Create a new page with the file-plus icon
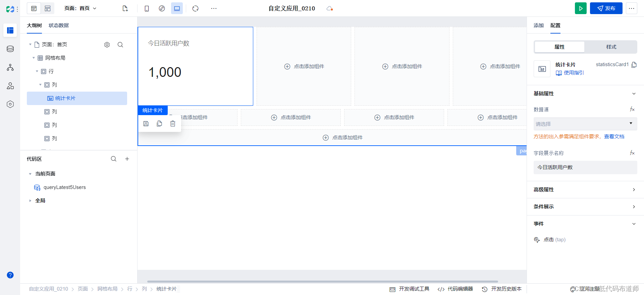This screenshot has height=295, width=644. coord(125,8)
